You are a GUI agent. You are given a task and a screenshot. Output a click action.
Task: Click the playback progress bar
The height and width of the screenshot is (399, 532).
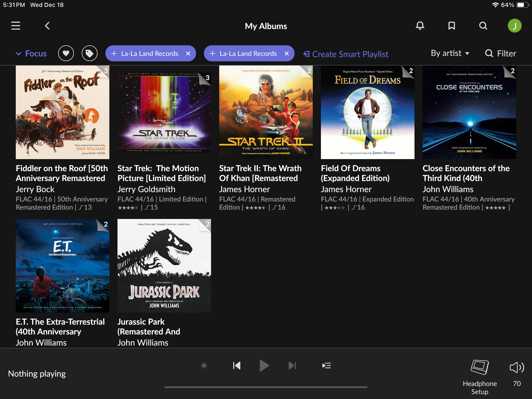[x=266, y=387]
